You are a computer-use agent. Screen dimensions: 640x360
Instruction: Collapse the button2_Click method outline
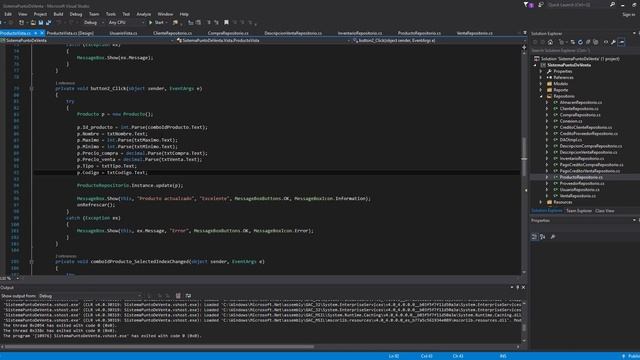pos(31,89)
